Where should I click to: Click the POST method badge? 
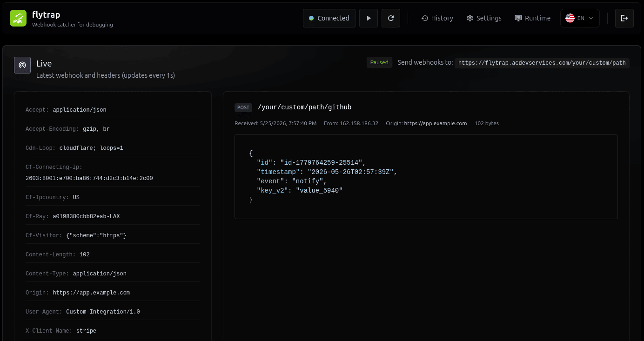click(x=243, y=107)
